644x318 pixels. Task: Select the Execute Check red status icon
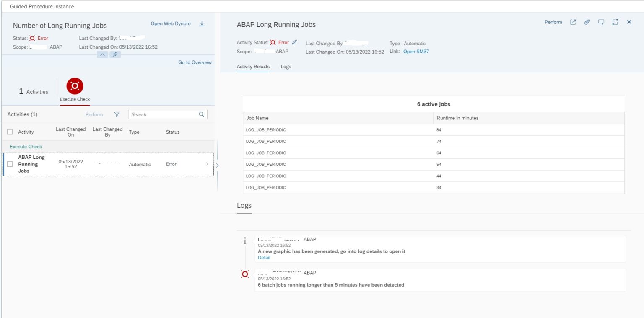[x=75, y=85]
